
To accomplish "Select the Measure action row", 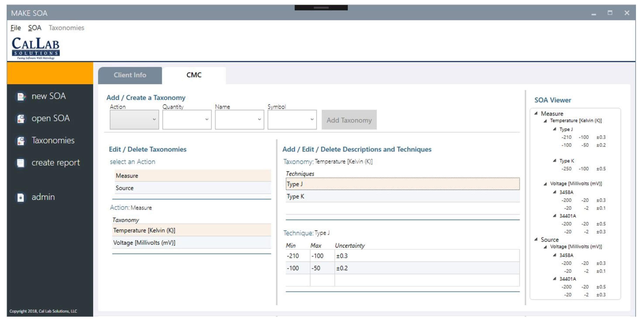I will click(193, 176).
